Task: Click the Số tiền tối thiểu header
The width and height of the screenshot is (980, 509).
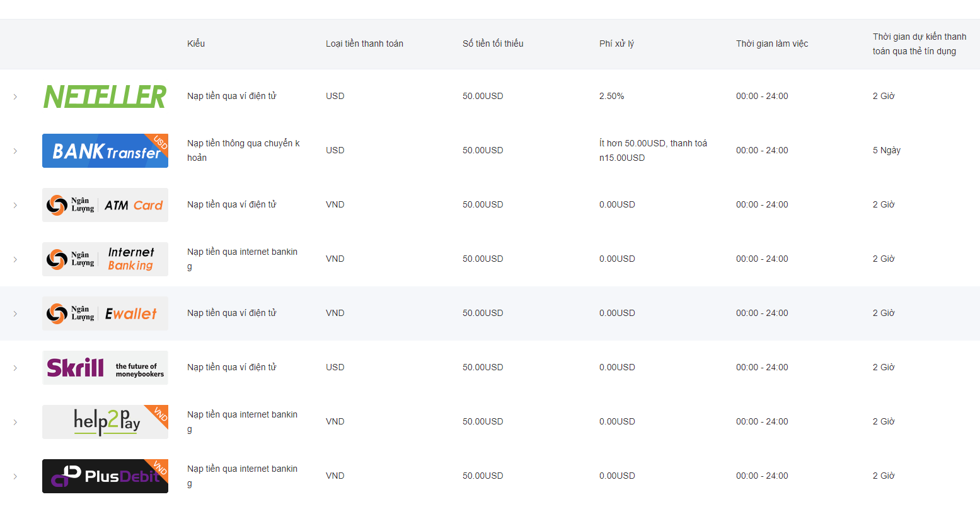Action: 493,44
